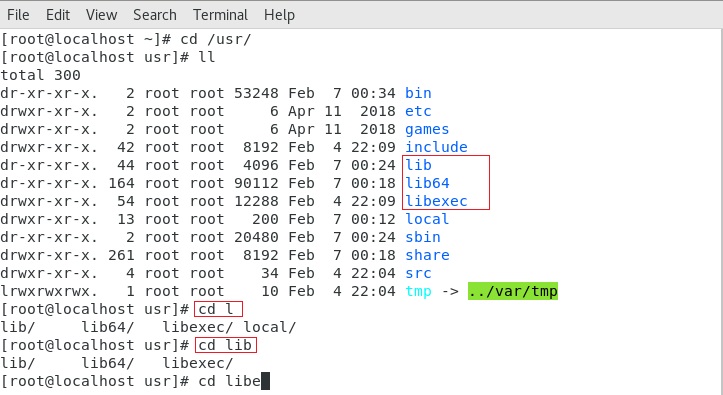
Task: Click the 'll' command text
Action: [207, 57]
